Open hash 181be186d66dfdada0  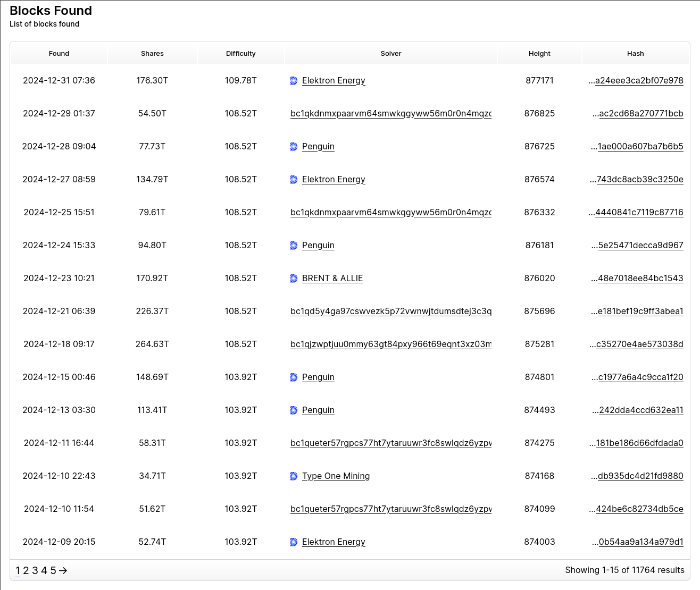tap(640, 443)
